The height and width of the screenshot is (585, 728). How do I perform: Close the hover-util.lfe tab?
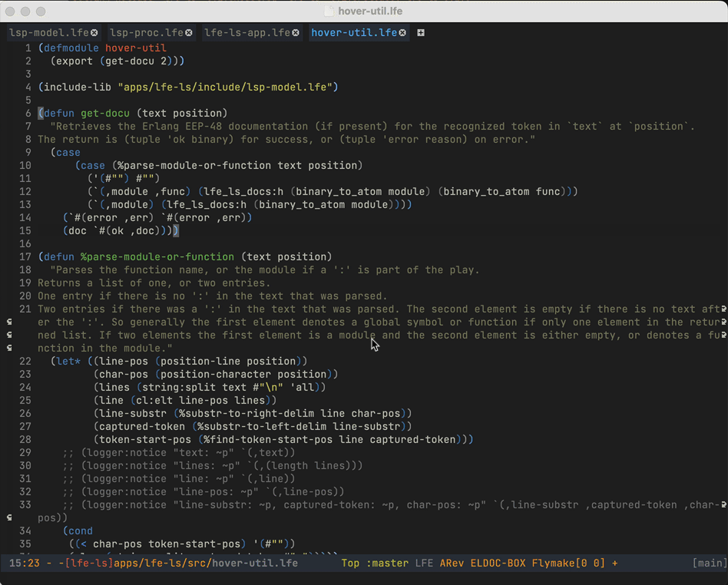[x=402, y=32]
